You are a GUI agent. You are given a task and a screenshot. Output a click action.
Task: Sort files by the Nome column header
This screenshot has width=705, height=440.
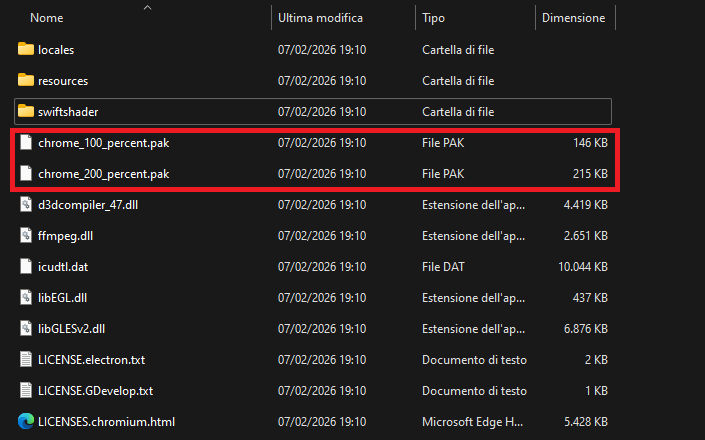click(x=47, y=18)
